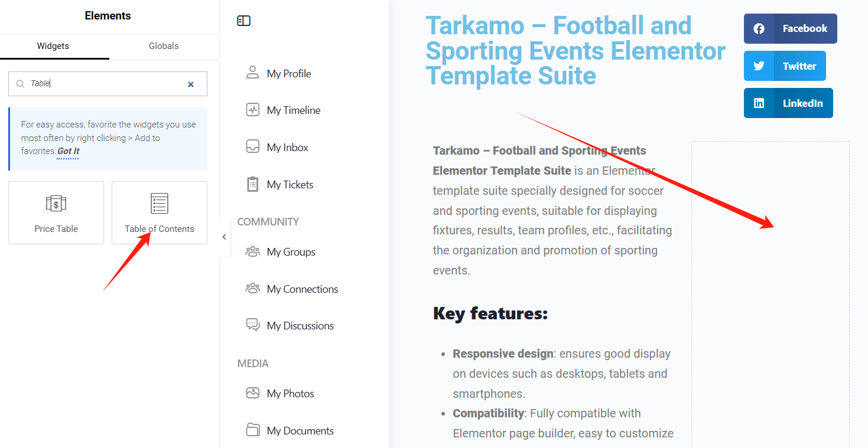Click the Twitter bird icon
This screenshot has height=448, width=868.
759,66
